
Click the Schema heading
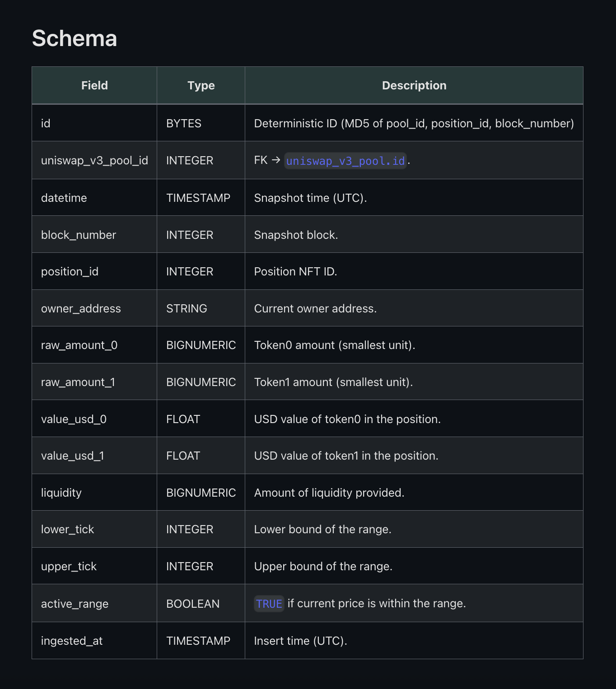click(75, 38)
